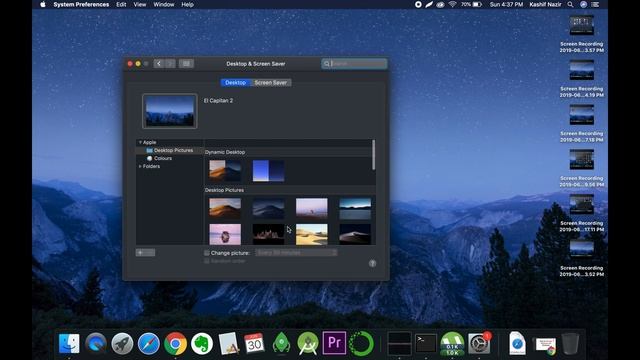
Task: Launch Launchpad rocket icon in dock
Action: 122,343
